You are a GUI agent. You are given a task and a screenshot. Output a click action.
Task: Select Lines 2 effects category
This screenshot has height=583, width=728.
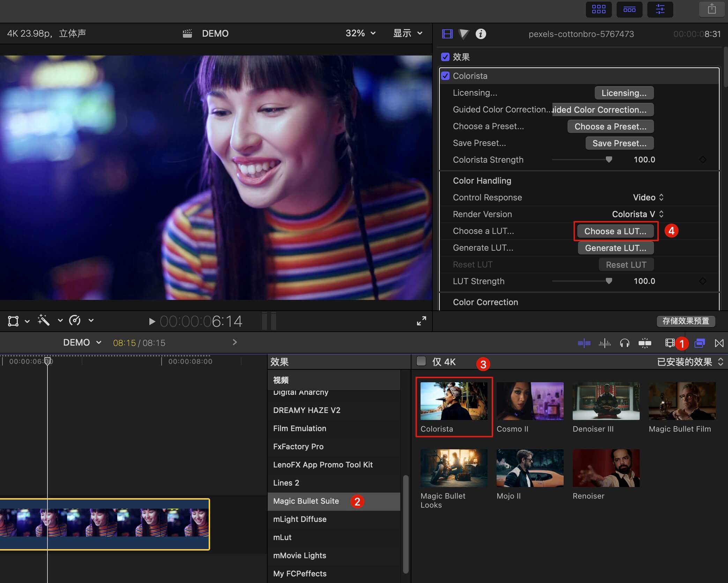pyautogui.click(x=334, y=483)
